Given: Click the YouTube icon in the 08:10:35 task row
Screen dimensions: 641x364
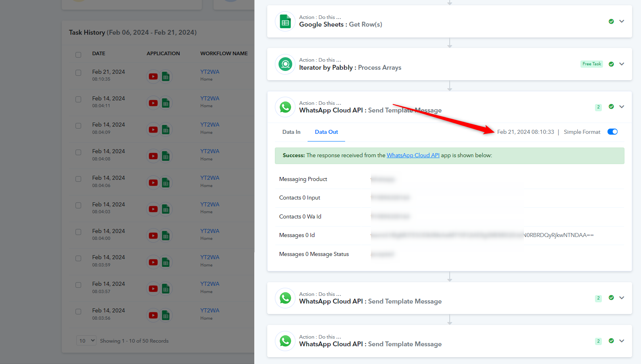Looking at the screenshot, I should pos(153,77).
